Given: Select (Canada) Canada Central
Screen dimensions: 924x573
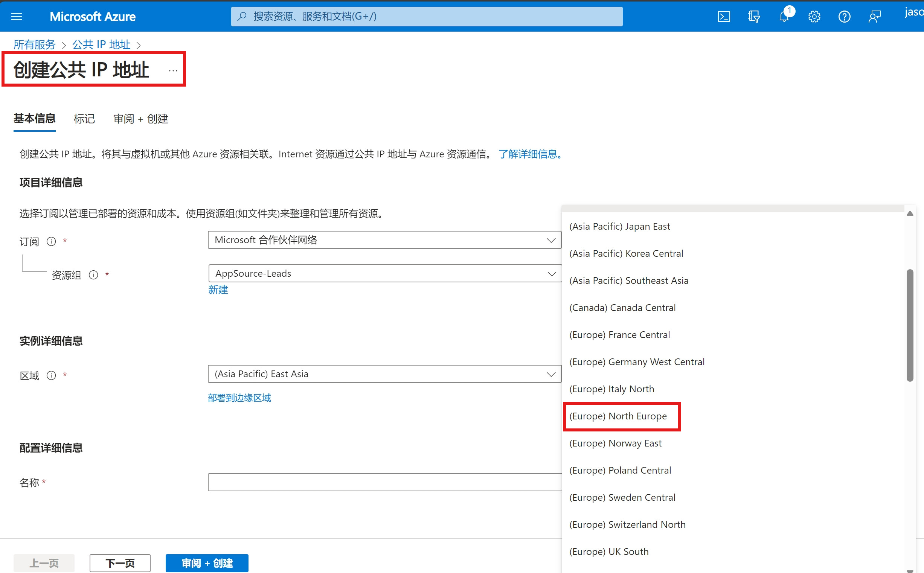Looking at the screenshot, I should pyautogui.click(x=733, y=308).
